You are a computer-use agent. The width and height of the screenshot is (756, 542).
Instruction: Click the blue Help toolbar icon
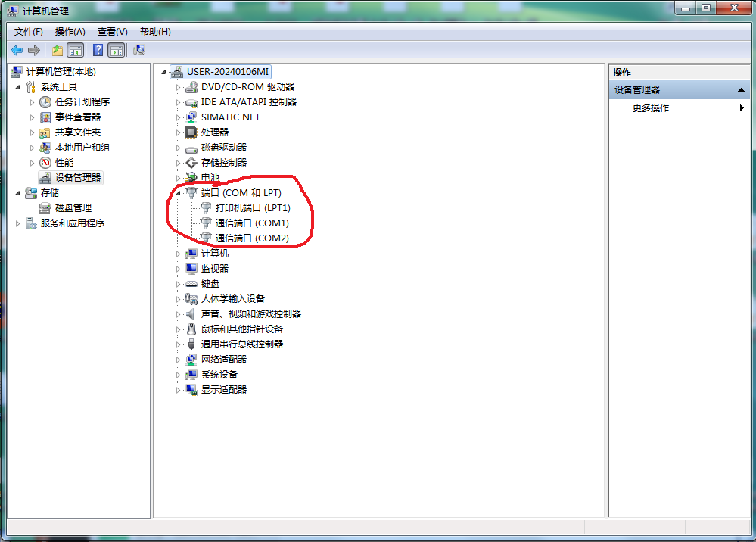click(x=98, y=50)
